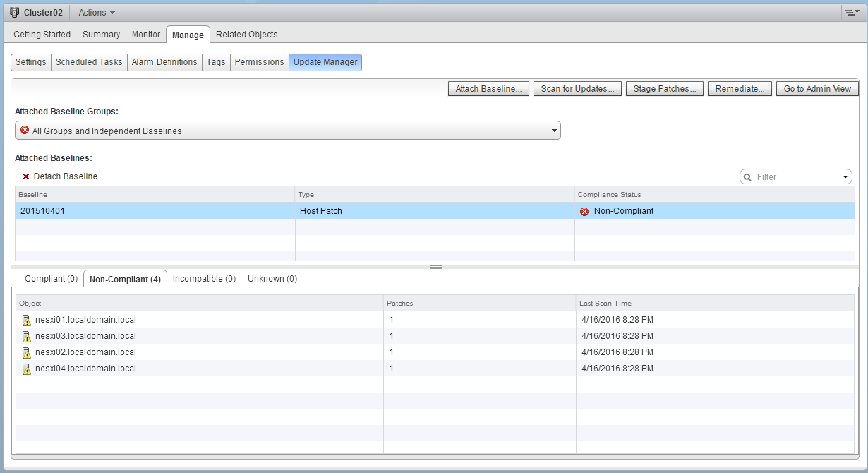Image resolution: width=868 pixels, height=473 pixels.
Task: Click the Cluster02 cluster icon
Action: pyautogui.click(x=14, y=12)
